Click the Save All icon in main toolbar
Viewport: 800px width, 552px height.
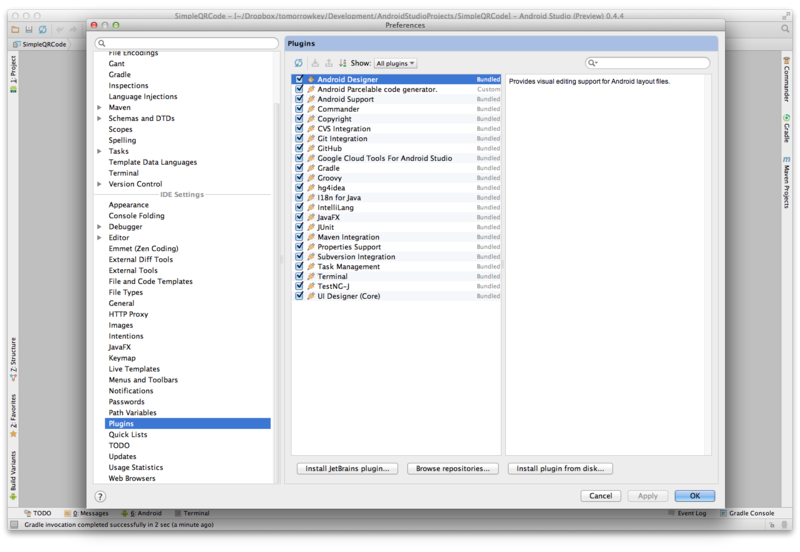(29, 30)
